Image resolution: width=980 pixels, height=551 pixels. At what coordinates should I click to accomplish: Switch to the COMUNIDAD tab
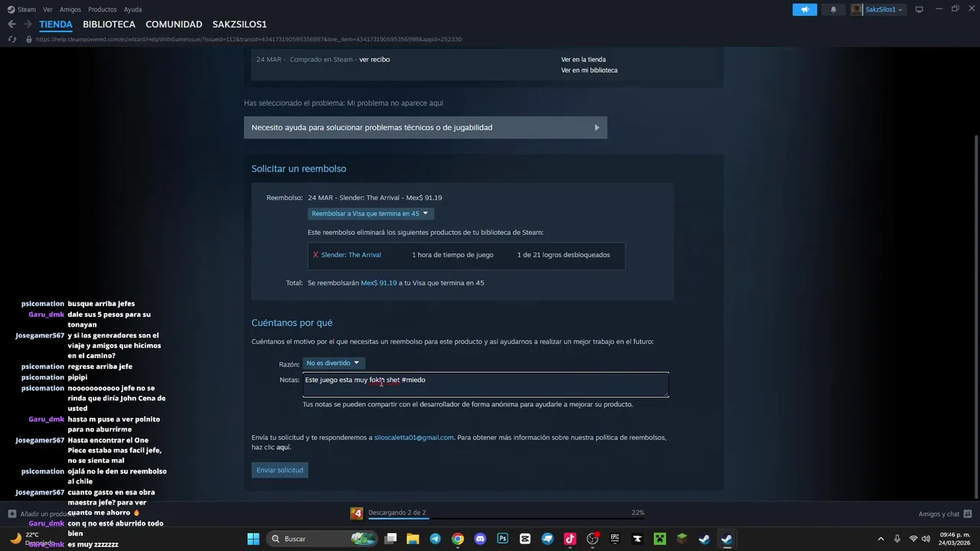point(174,24)
